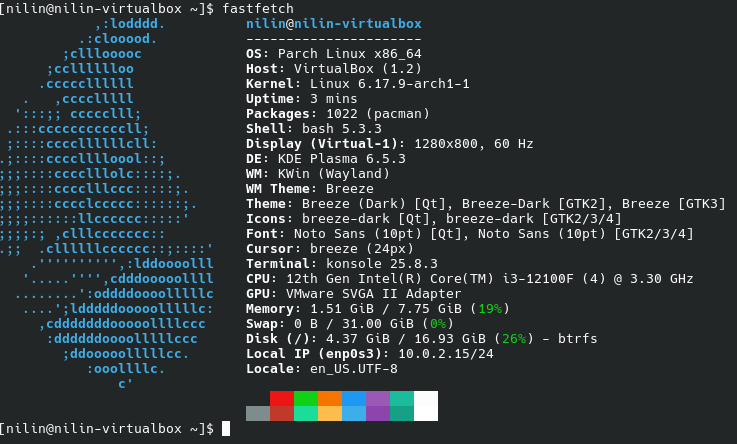The image size is (737, 444).
Task: Click the 'Host: VirtualBox (1.2)' line
Action: pyautogui.click(x=334, y=69)
